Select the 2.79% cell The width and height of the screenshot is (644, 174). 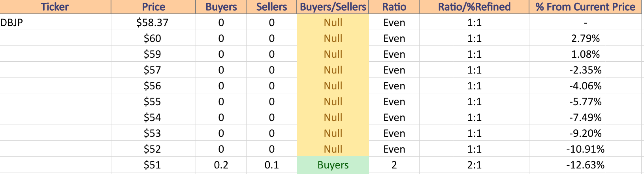[x=585, y=38]
